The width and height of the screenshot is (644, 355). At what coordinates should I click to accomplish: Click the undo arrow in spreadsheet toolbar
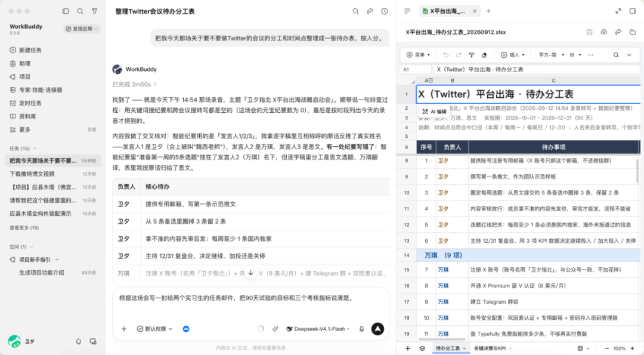tap(445, 55)
